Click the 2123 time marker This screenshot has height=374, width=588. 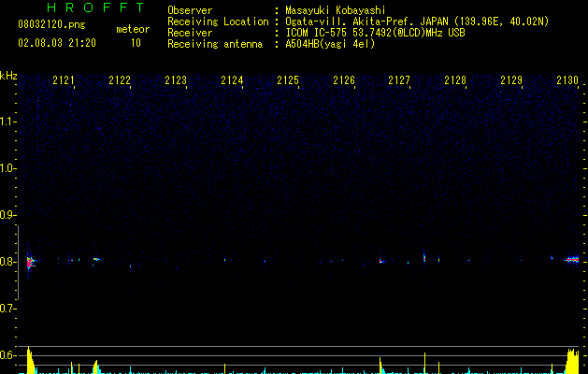tap(176, 80)
